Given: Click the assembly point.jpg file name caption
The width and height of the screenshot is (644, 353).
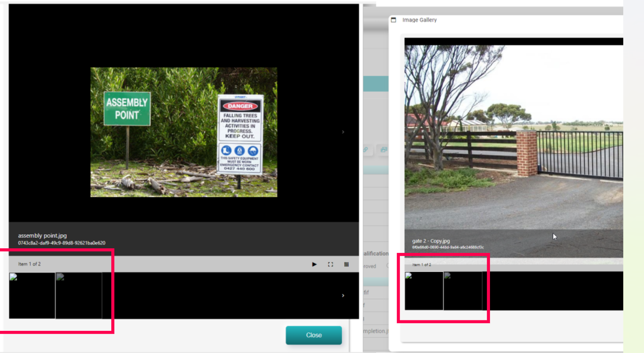Looking at the screenshot, I should coord(42,236).
